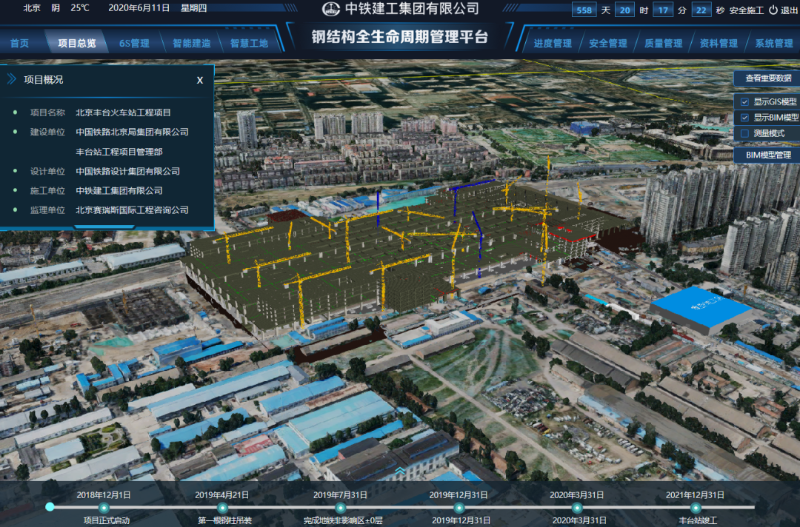
Task: Select the 2019年7月31日 timeline marker
Action: point(340,508)
